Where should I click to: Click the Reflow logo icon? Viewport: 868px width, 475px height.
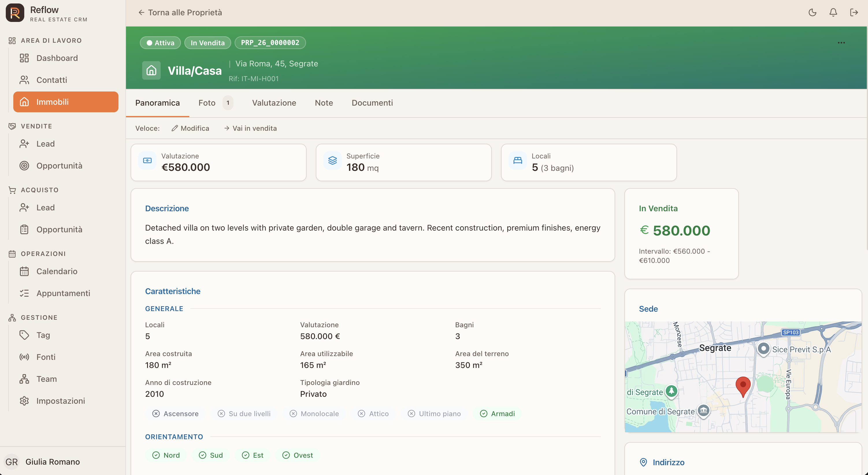(x=15, y=13)
